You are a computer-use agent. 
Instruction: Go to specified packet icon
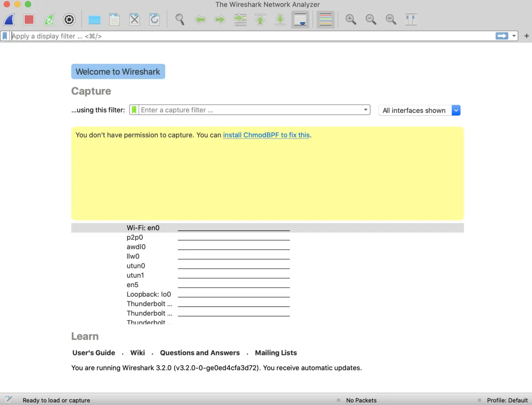tap(240, 19)
